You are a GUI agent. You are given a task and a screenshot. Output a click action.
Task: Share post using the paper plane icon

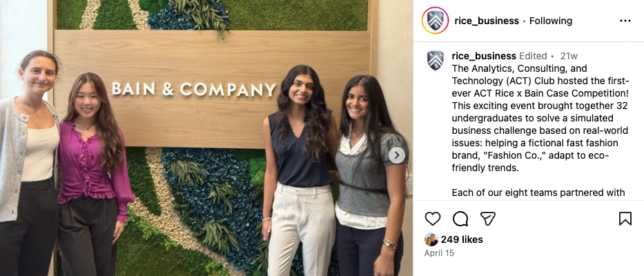pyautogui.click(x=487, y=219)
